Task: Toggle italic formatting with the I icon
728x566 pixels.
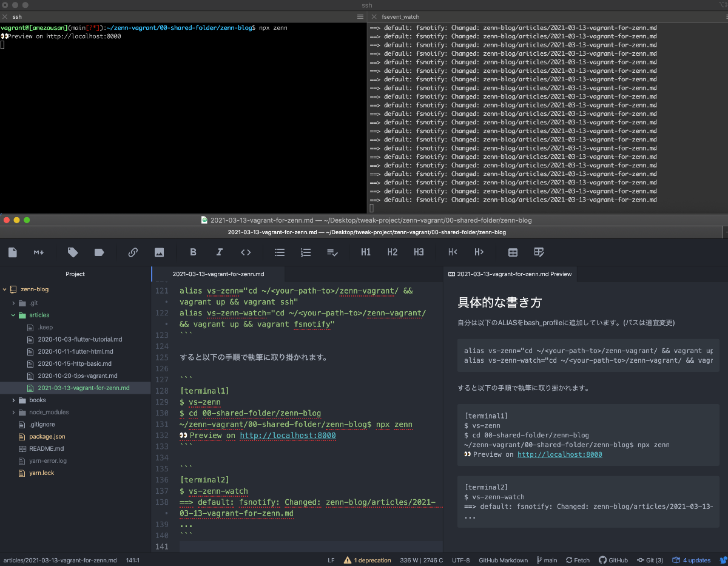Action: coord(220,252)
